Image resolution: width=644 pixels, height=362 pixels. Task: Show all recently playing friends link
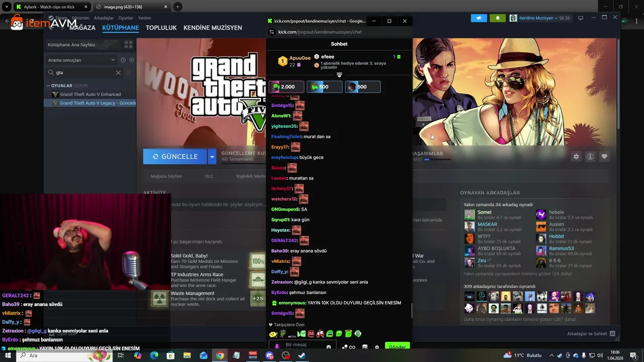point(518,274)
